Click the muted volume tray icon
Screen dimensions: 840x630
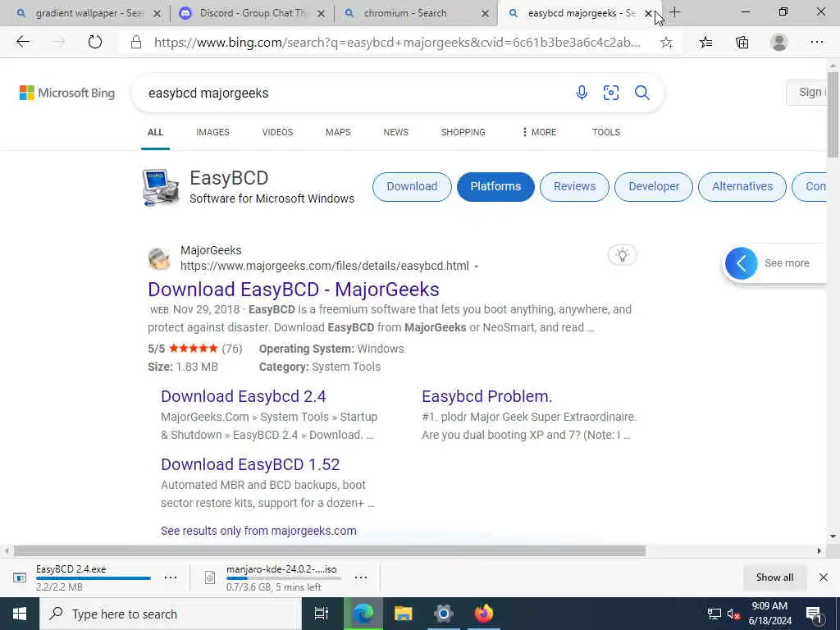pos(734,614)
